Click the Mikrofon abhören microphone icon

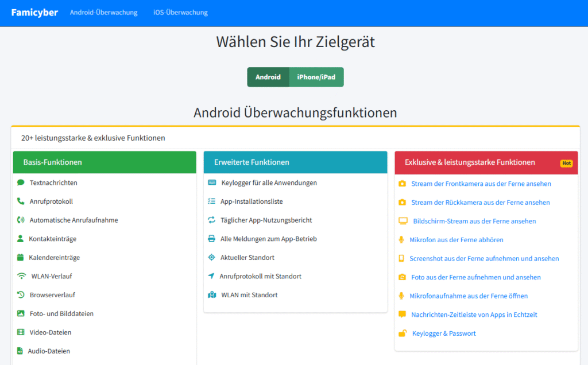401,240
